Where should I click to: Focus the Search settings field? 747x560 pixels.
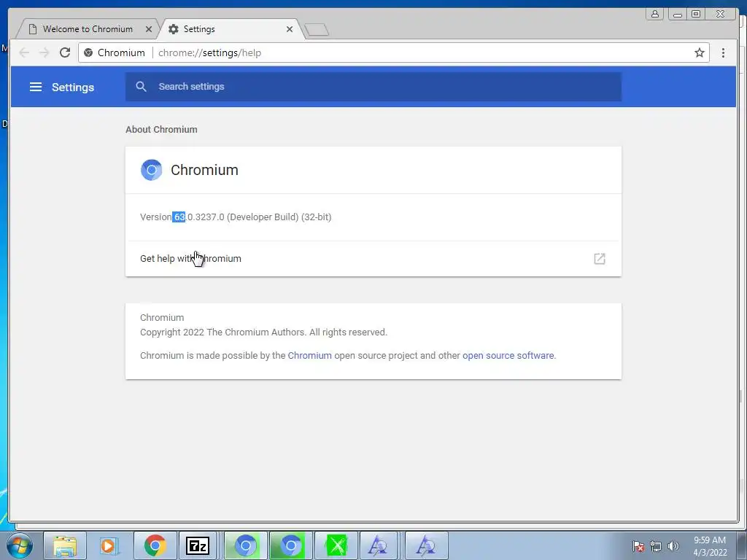tap(373, 86)
